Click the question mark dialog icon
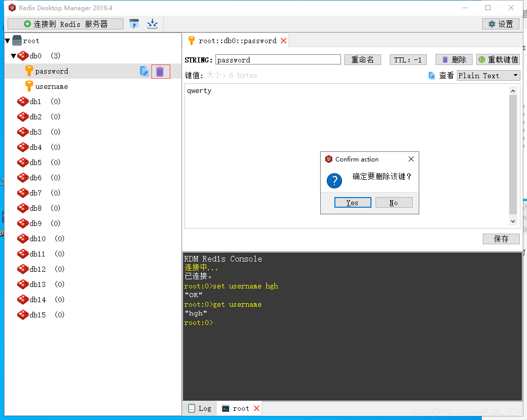This screenshot has width=527, height=420. [x=334, y=181]
